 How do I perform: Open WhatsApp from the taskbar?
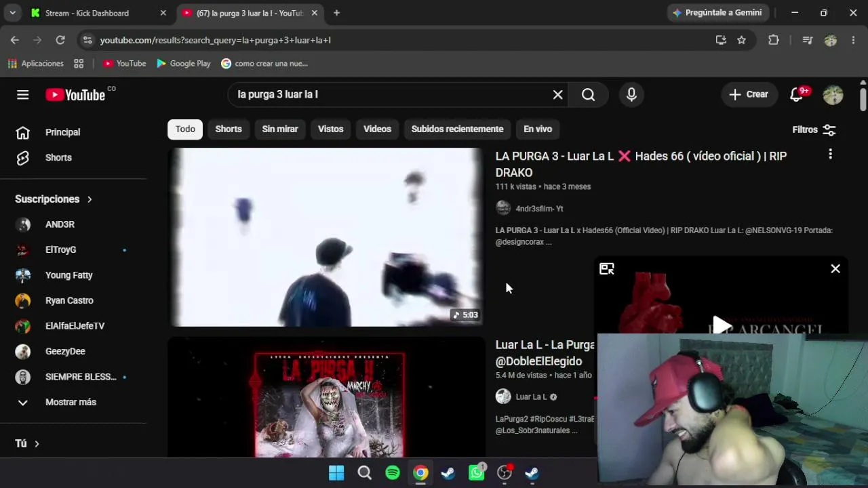coord(477,472)
